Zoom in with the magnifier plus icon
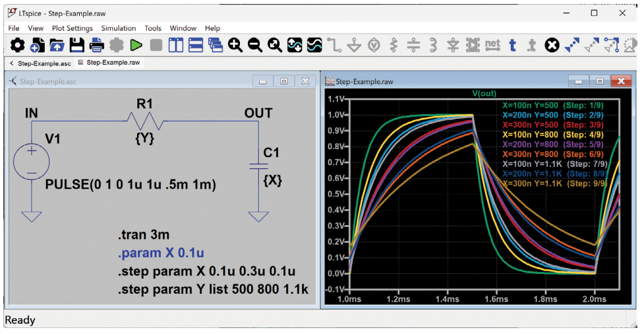Image resolution: width=644 pixels, height=334 pixels. (x=235, y=45)
